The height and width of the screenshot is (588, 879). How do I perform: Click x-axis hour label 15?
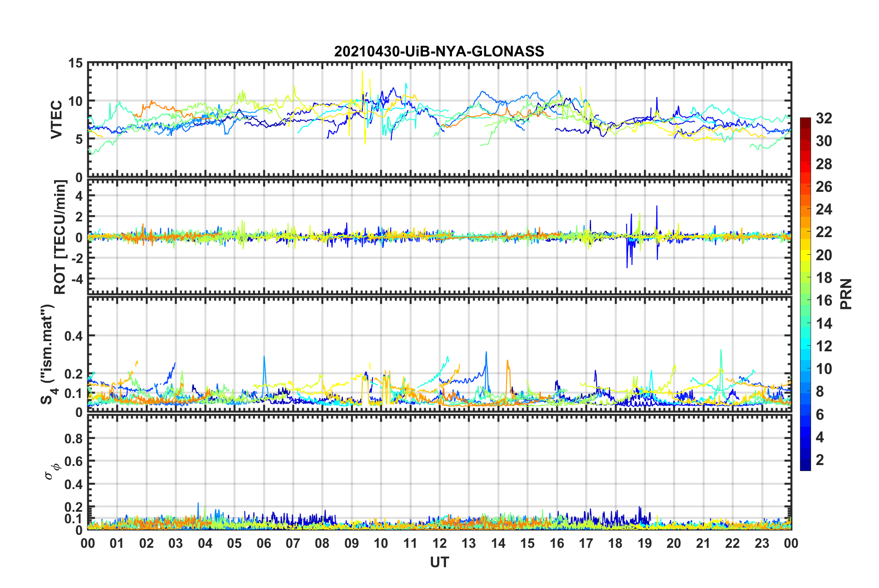click(527, 543)
